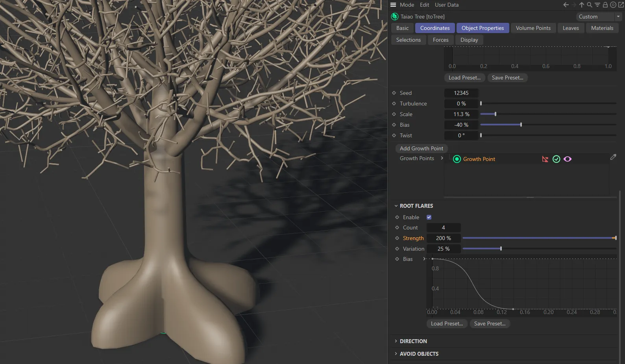
Task: Collapse the ROOT FLARES section
Action: coord(396,206)
